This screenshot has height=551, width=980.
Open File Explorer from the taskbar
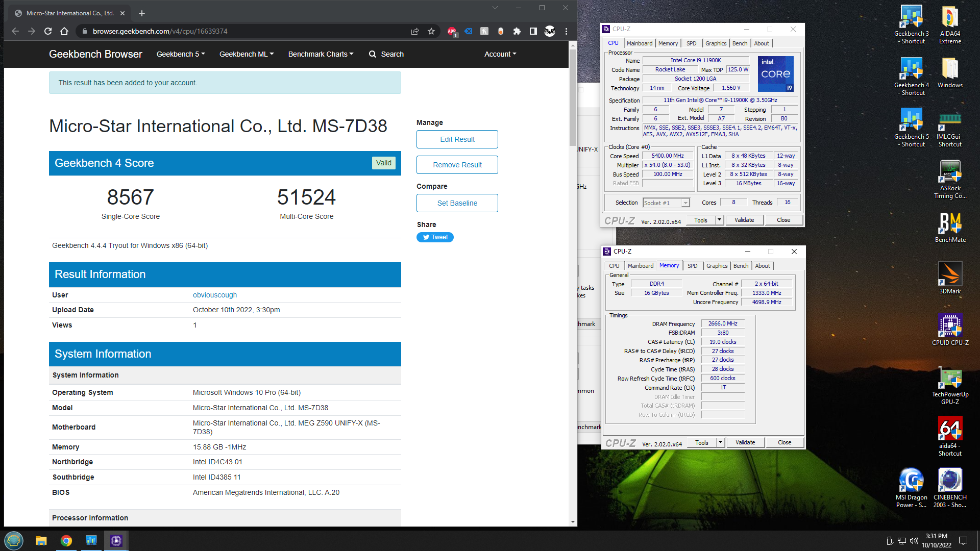coord(41,541)
